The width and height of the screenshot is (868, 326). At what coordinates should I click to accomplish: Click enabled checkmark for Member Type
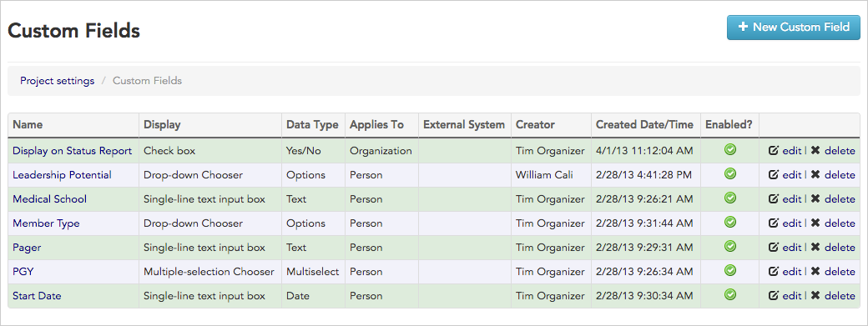coord(730,222)
